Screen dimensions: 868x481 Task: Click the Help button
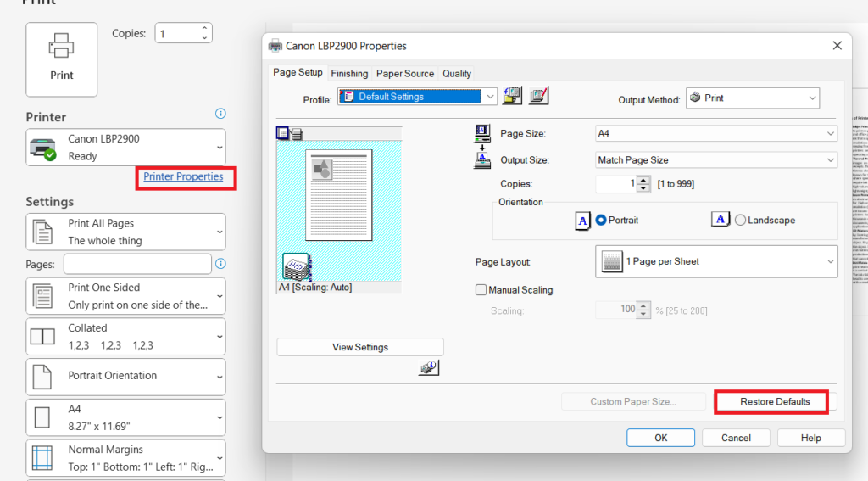[811, 438]
